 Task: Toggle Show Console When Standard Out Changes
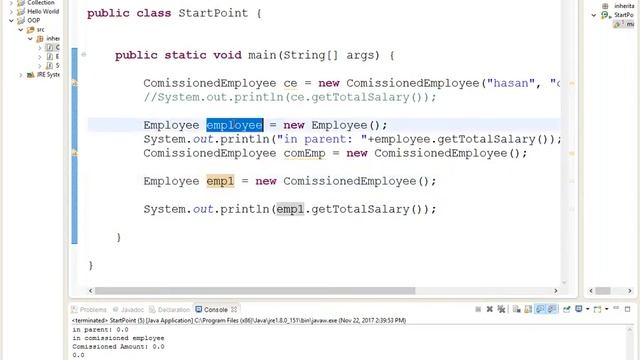pos(540,309)
